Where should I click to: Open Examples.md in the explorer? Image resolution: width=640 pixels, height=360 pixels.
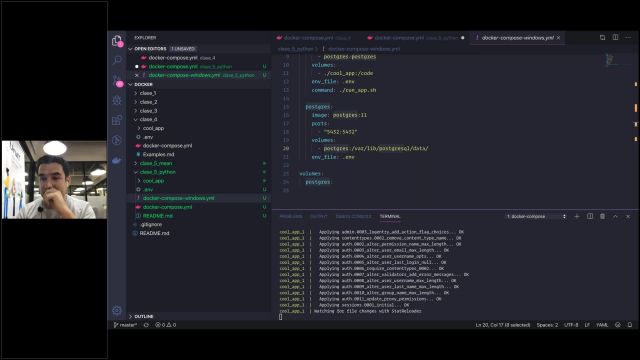click(x=159, y=154)
